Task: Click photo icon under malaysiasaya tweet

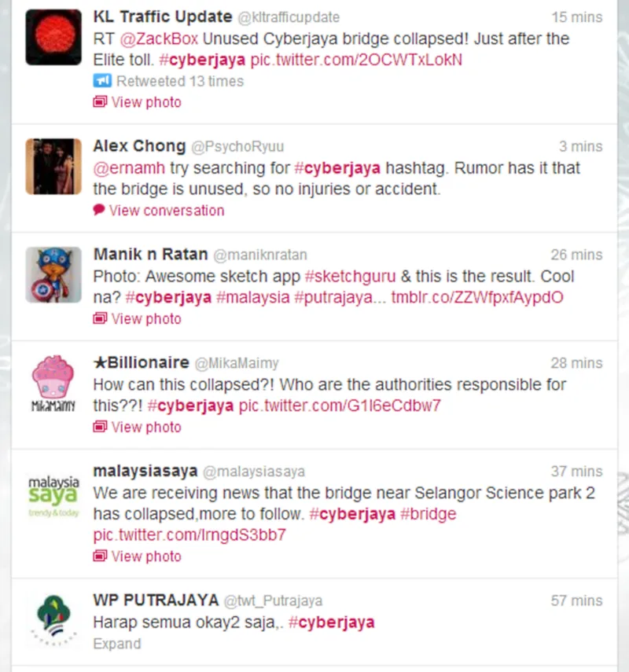Action: pos(100,556)
